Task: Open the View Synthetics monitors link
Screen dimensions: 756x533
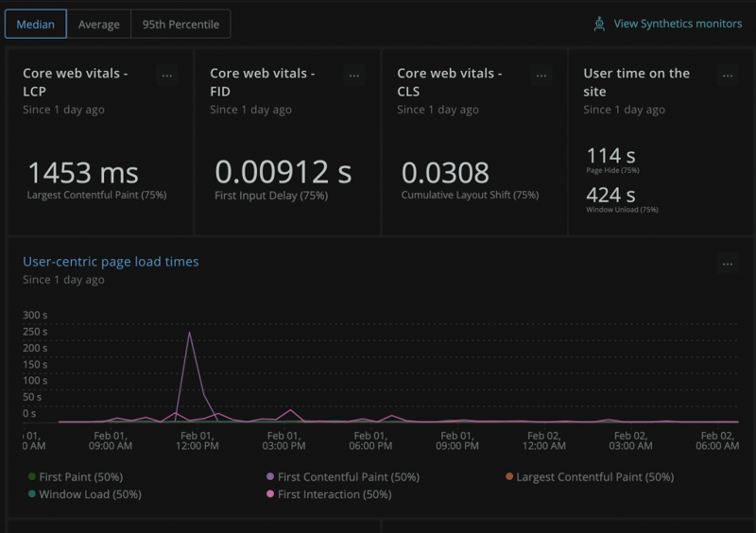Action: coord(678,25)
